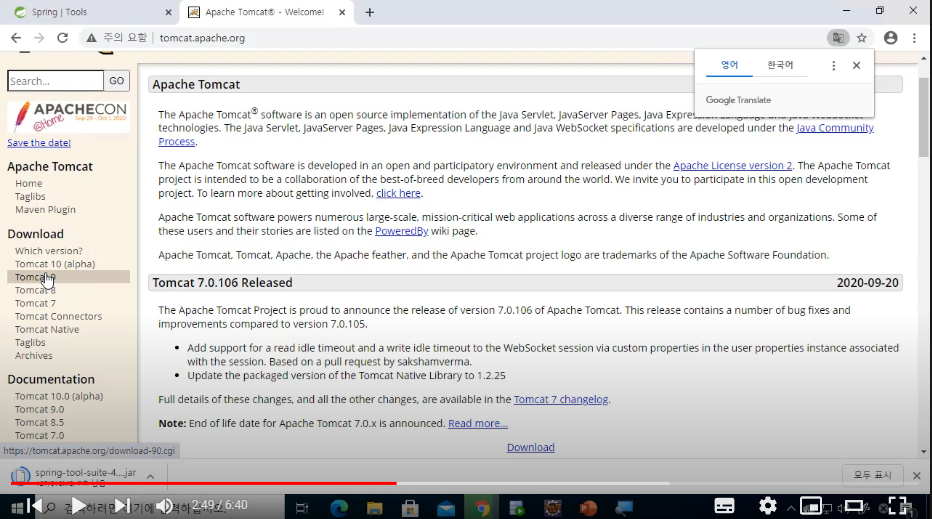Open Home in the sidebar
The height and width of the screenshot is (519, 932).
[29, 183]
